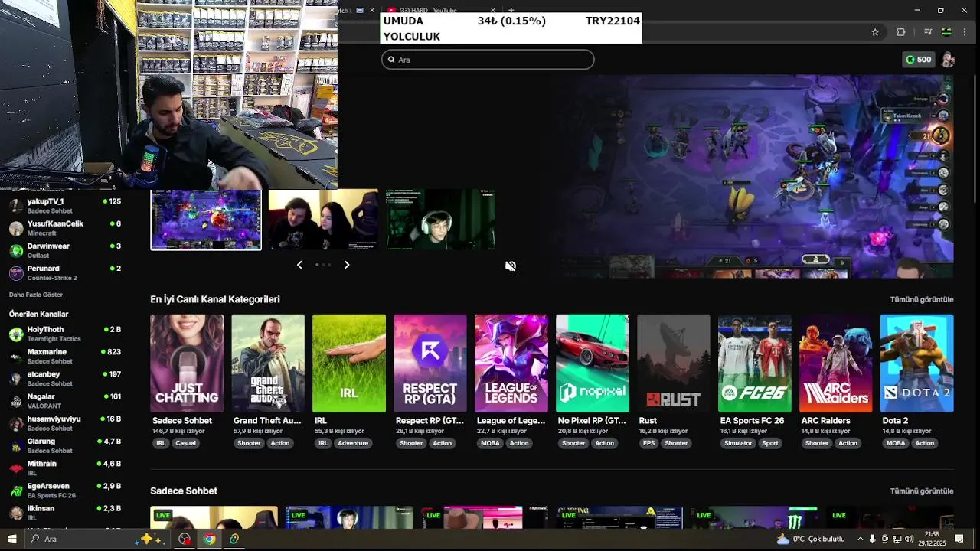
Task: Open Maxmarine recommended channel
Action: [65, 356]
